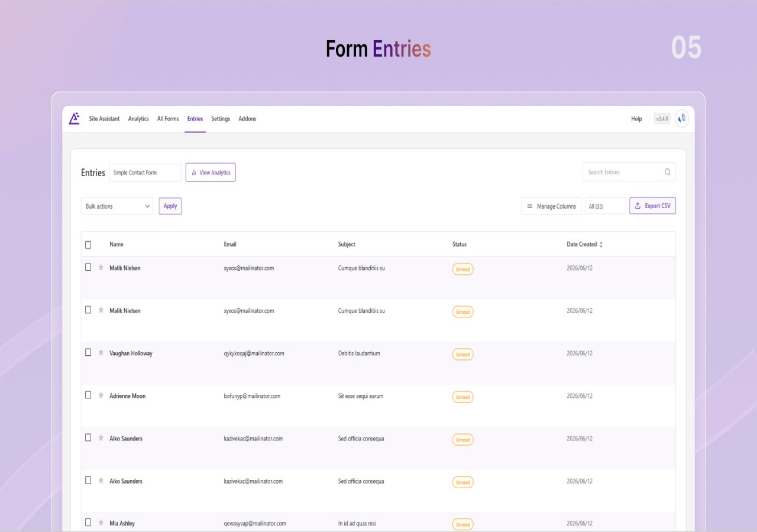Switch to the Analytics tab

coord(138,119)
